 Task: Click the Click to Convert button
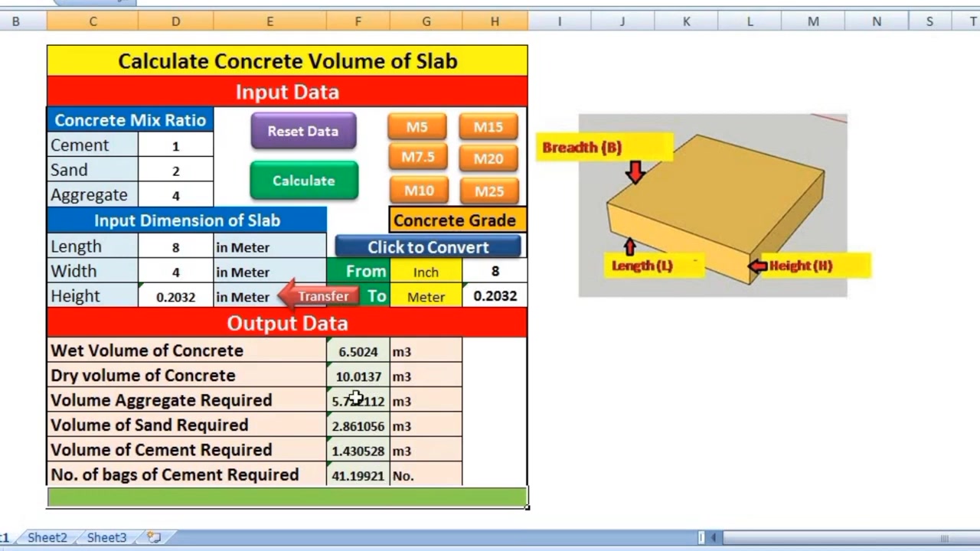tap(428, 247)
